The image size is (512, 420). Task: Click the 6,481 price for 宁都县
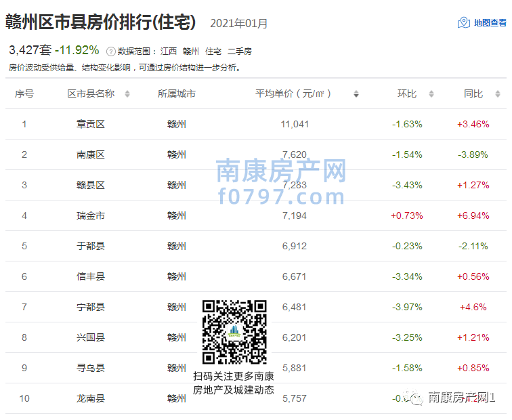point(295,307)
